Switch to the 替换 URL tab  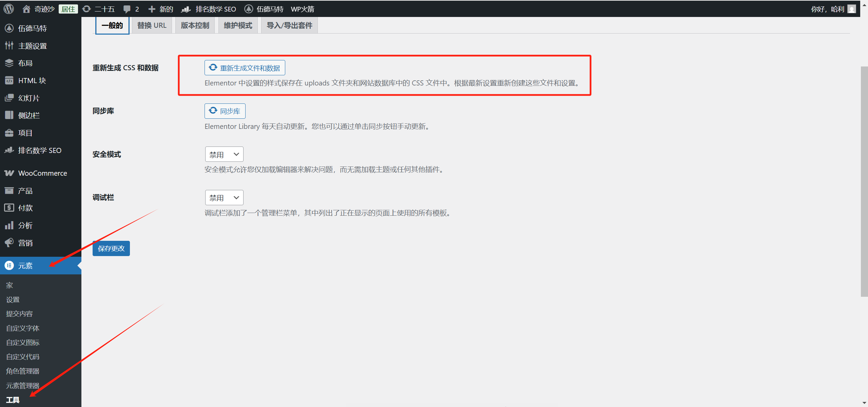click(x=151, y=25)
